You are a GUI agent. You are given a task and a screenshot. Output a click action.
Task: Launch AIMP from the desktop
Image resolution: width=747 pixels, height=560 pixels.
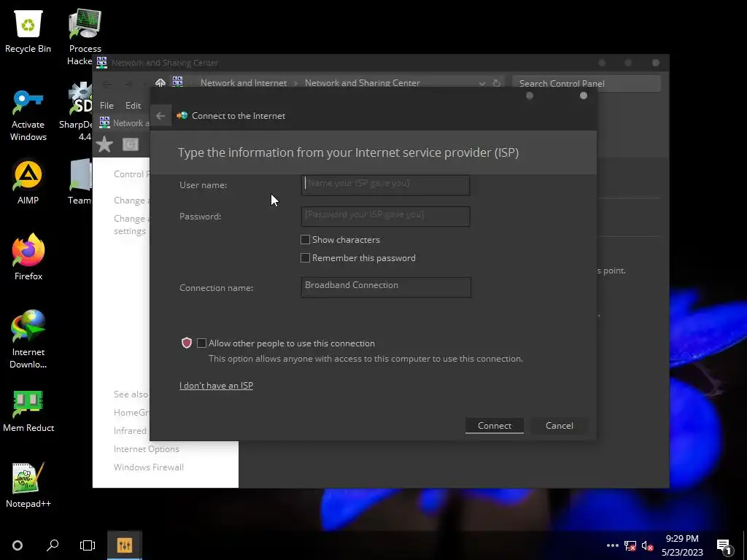tap(28, 182)
